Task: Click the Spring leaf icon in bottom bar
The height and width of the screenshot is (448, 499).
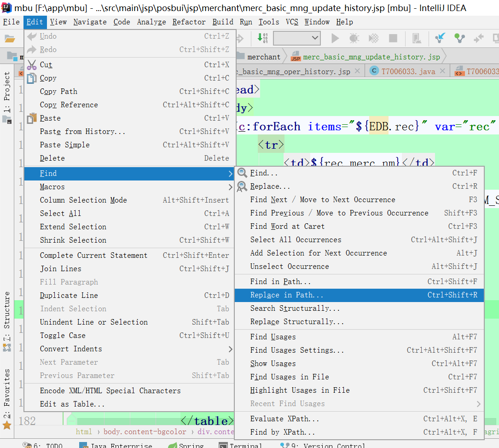Action: click(173, 445)
